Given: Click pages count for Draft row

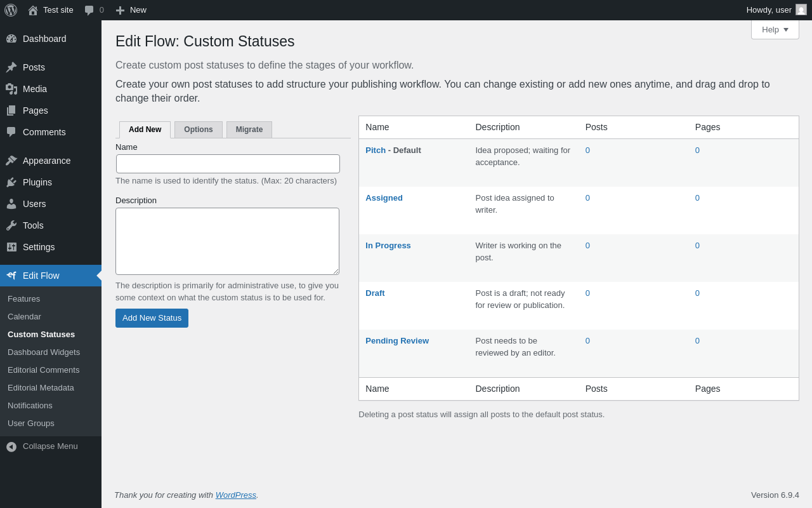Looking at the screenshot, I should coord(697,293).
